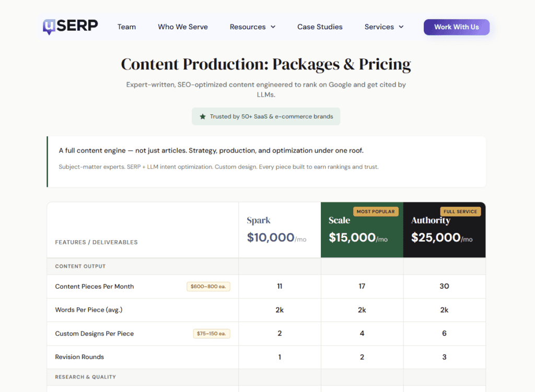The height and width of the screenshot is (392, 535).
Task: Click the Revision Rounds label
Action: [79, 357]
